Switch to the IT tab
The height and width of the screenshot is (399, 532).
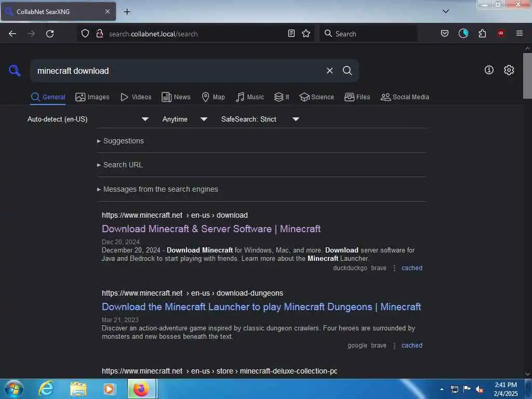pos(282,97)
